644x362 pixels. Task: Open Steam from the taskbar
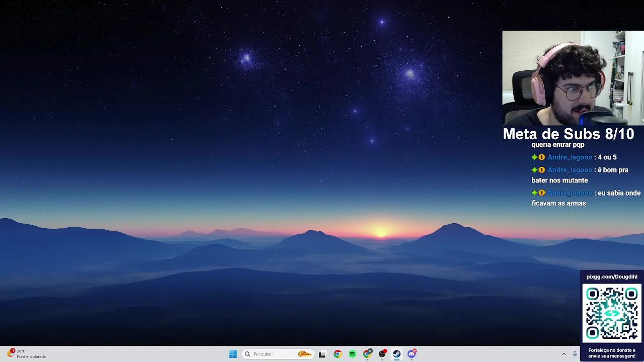pos(397,354)
